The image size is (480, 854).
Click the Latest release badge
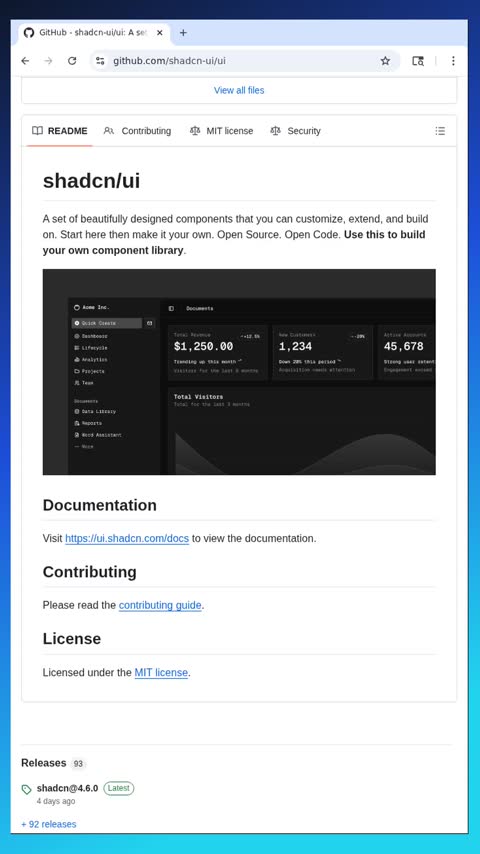[x=119, y=788]
